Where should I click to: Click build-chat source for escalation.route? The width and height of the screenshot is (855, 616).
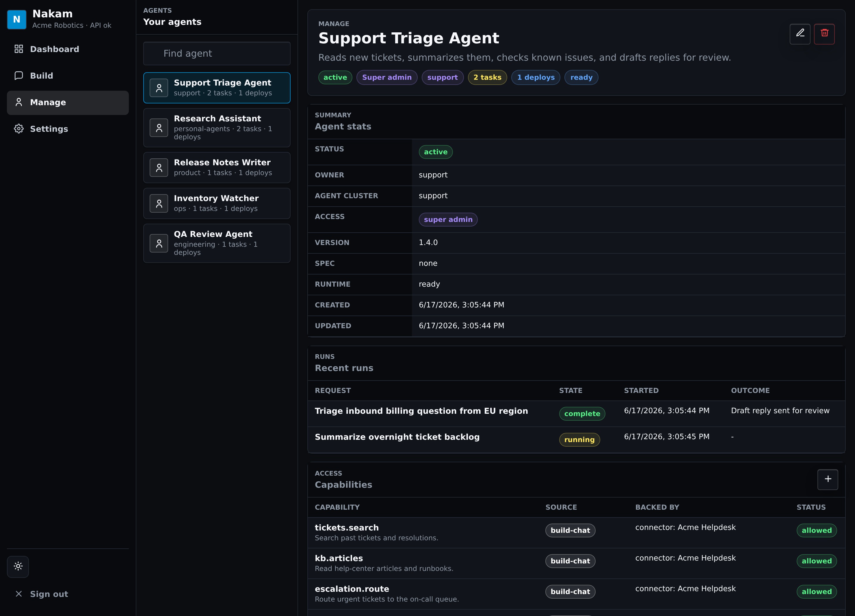570,591
